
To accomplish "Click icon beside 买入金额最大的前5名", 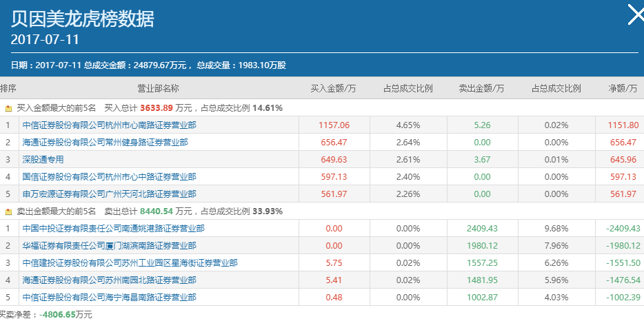I will click(9, 109).
